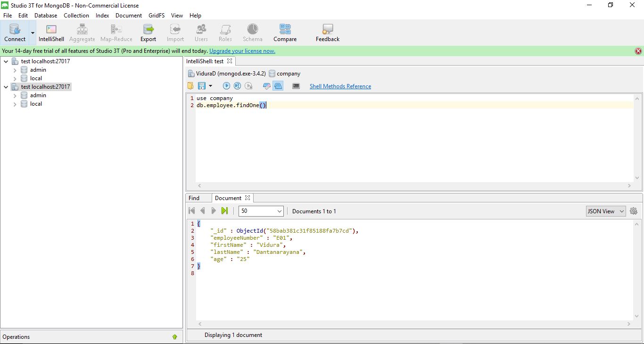The width and height of the screenshot is (644, 344).
Task: Open the Help menu
Action: [195, 16]
